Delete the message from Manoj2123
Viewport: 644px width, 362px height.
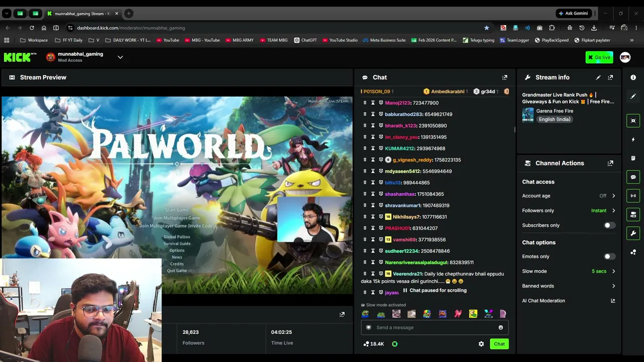[365, 103]
